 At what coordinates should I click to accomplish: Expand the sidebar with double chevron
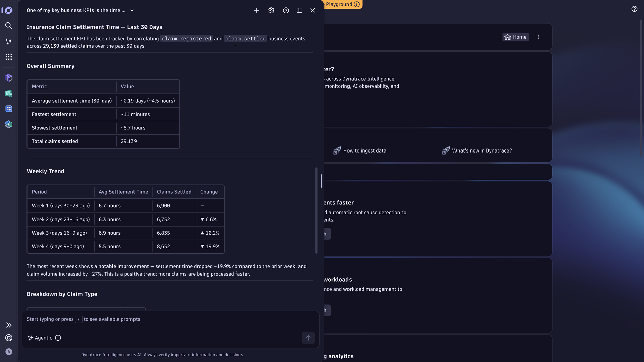[x=9, y=325]
